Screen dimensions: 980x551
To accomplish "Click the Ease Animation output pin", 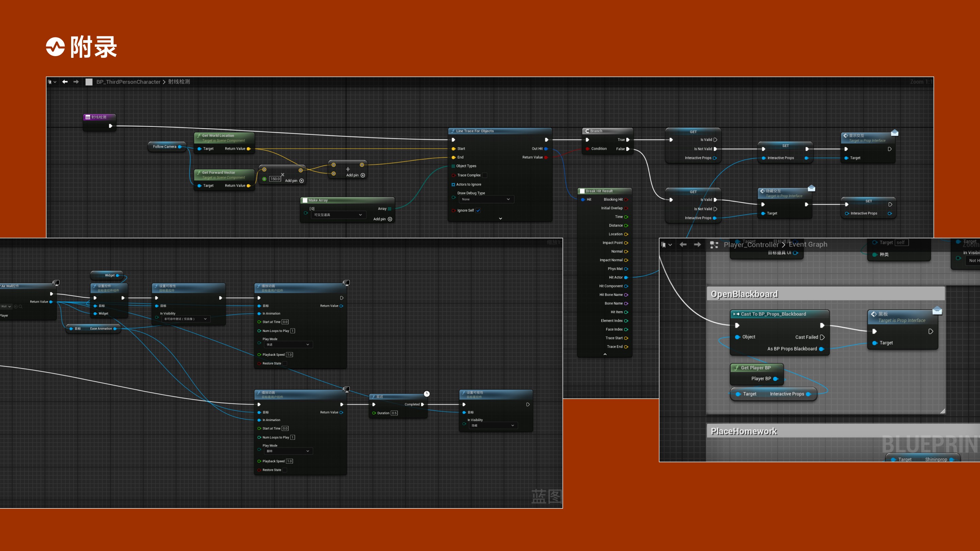I will click(x=115, y=329).
